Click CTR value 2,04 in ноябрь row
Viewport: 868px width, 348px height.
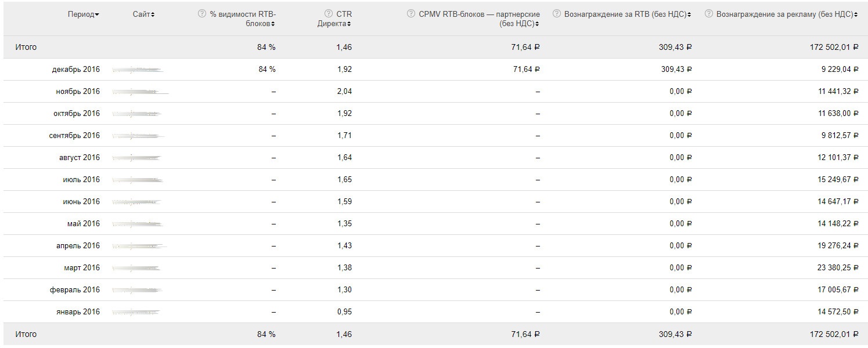click(x=344, y=92)
